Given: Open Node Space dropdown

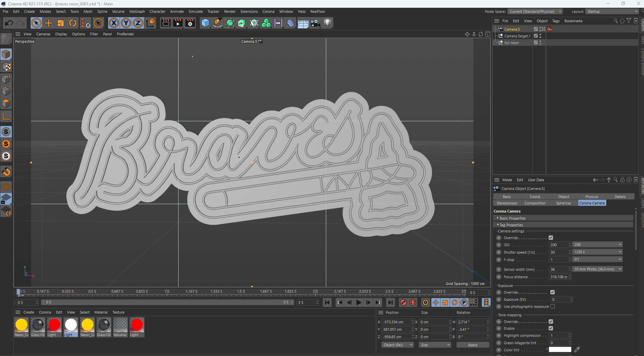Looking at the screenshot, I should [535, 11].
